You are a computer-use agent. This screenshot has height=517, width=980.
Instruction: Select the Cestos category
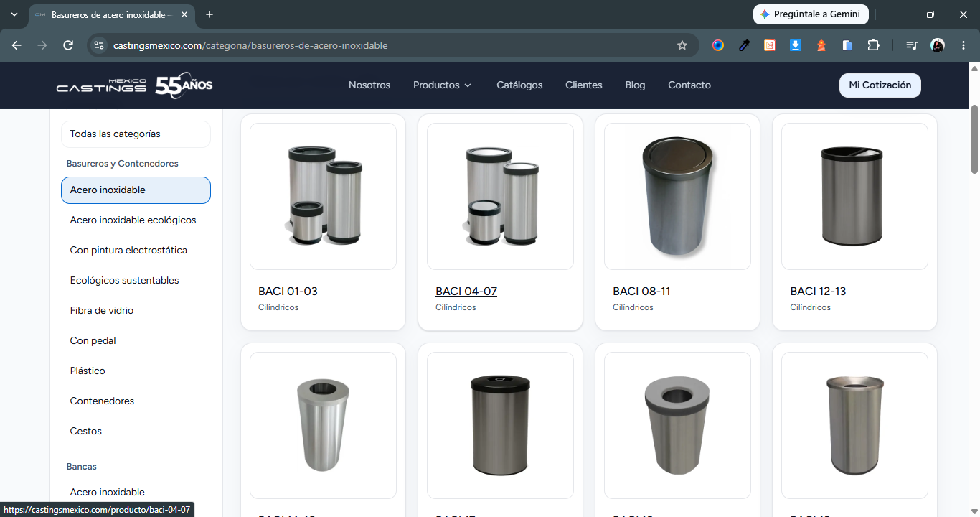[136, 432]
